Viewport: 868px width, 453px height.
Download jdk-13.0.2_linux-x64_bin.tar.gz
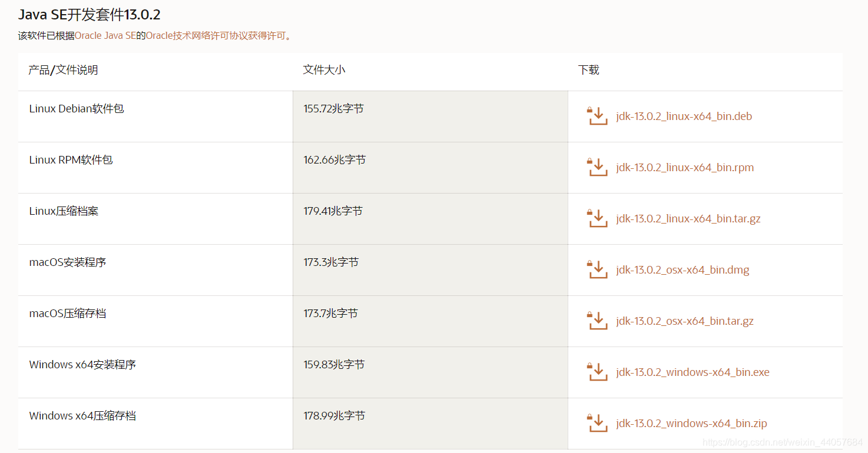pos(688,219)
